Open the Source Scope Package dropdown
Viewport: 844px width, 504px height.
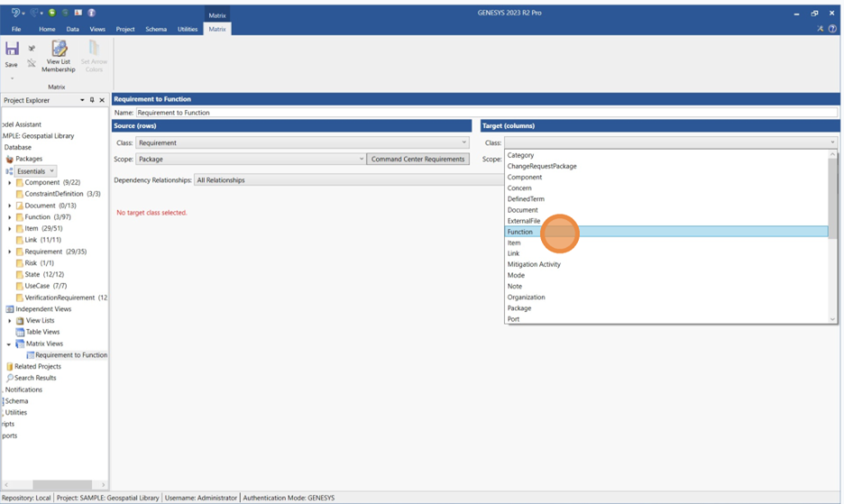pyautogui.click(x=251, y=159)
